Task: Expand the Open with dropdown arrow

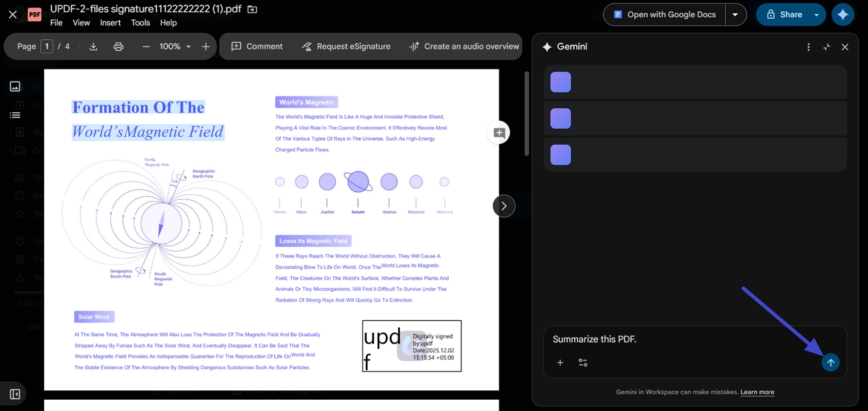Action: [x=735, y=15]
